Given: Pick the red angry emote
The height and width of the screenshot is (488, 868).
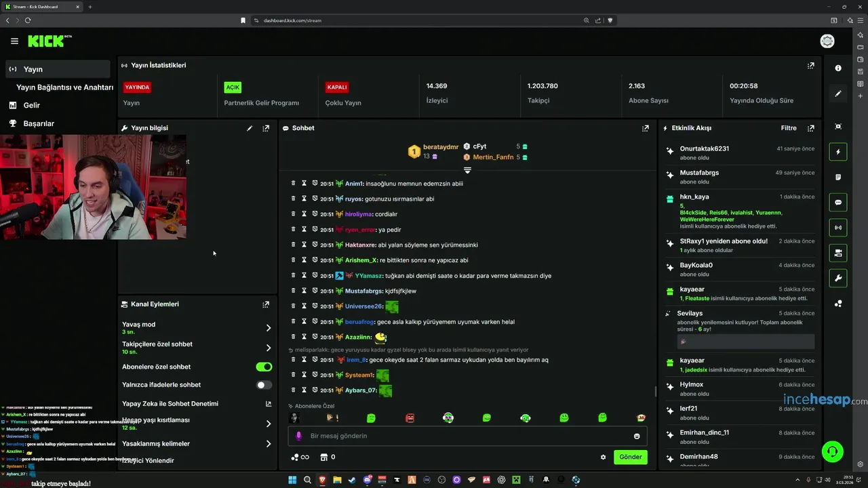Looking at the screenshot, I should click(x=410, y=418).
